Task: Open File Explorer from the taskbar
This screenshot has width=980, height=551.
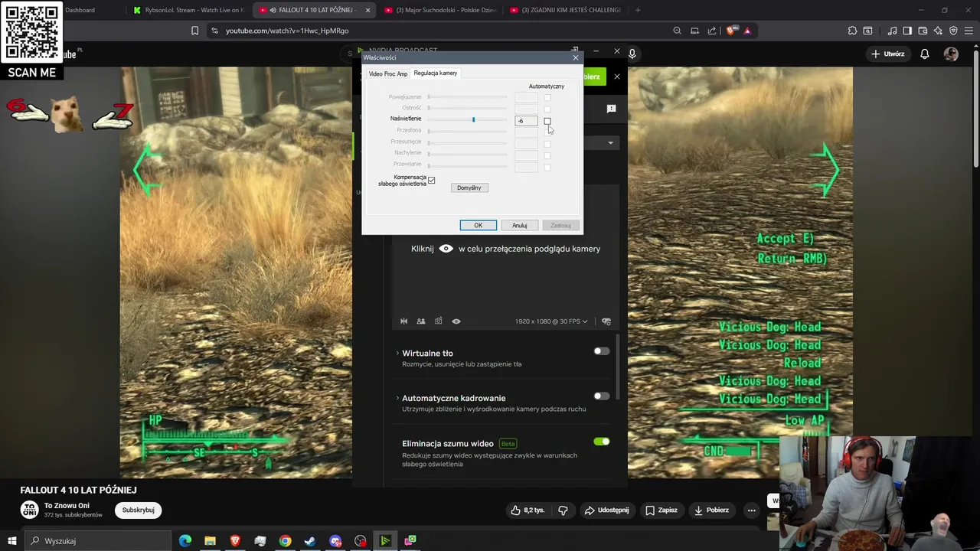Action: 210,541
